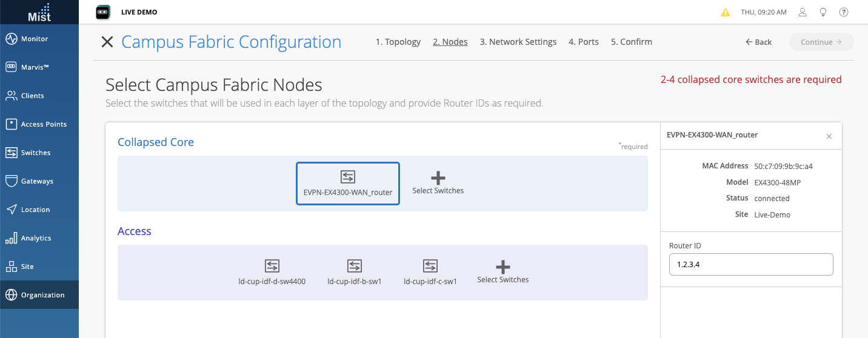Switch to the 1. Topology step
The image size is (868, 338).
click(x=398, y=42)
